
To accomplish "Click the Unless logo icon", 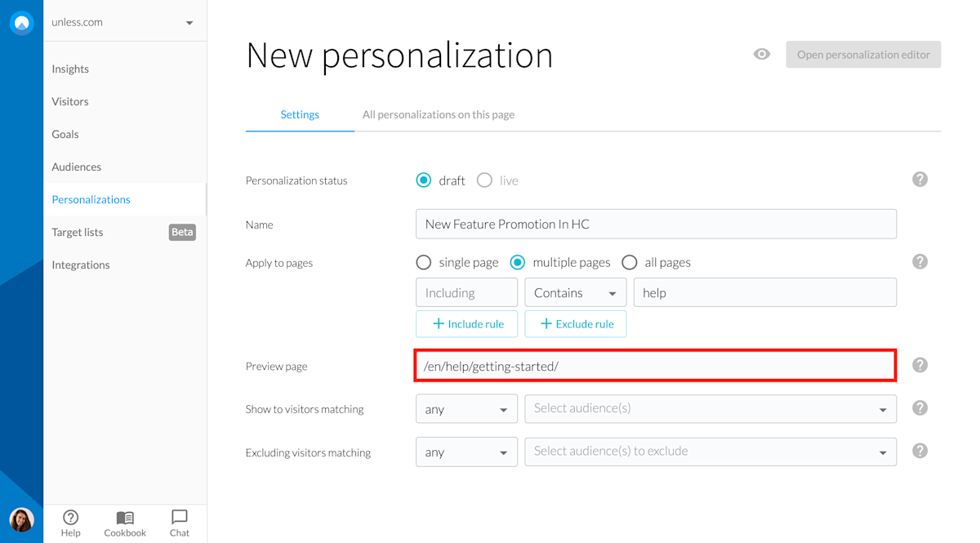I will tap(21, 23).
